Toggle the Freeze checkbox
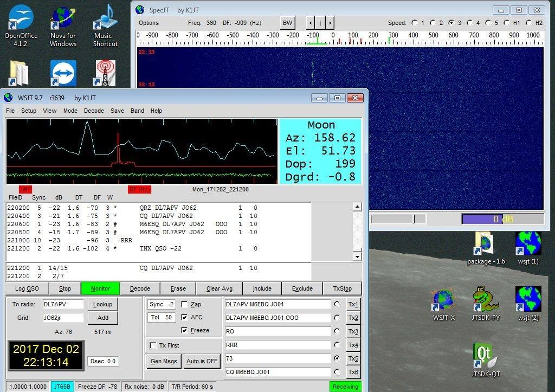This screenshot has height=392, width=555. pyautogui.click(x=184, y=330)
